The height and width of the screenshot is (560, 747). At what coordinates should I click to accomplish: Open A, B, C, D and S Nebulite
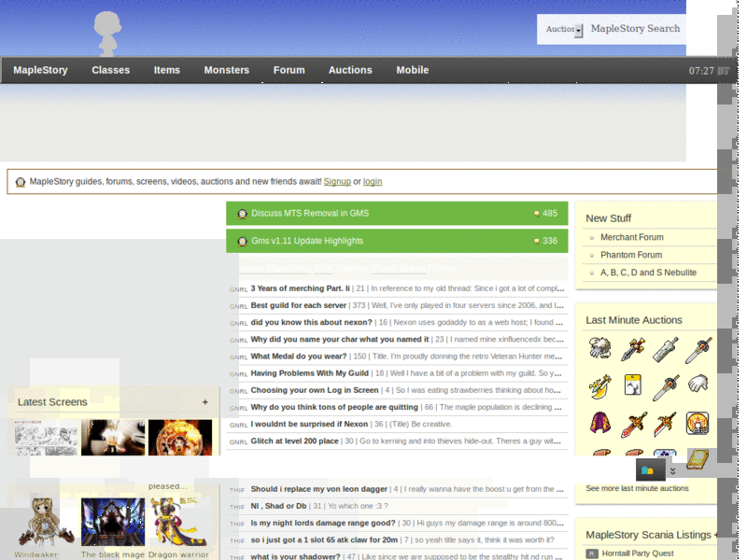[648, 273]
